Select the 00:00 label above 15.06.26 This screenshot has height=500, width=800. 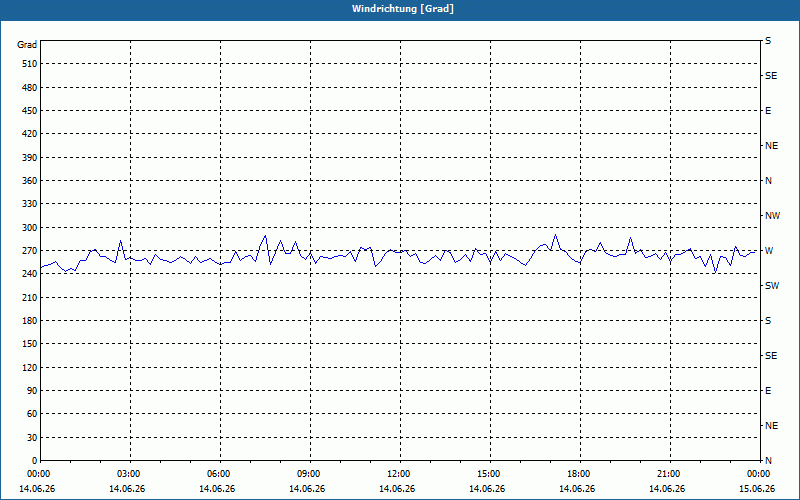[x=758, y=474]
